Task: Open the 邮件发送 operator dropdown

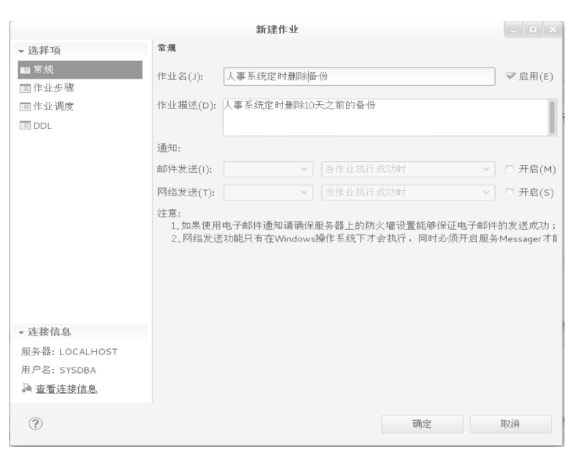Action: (268, 169)
